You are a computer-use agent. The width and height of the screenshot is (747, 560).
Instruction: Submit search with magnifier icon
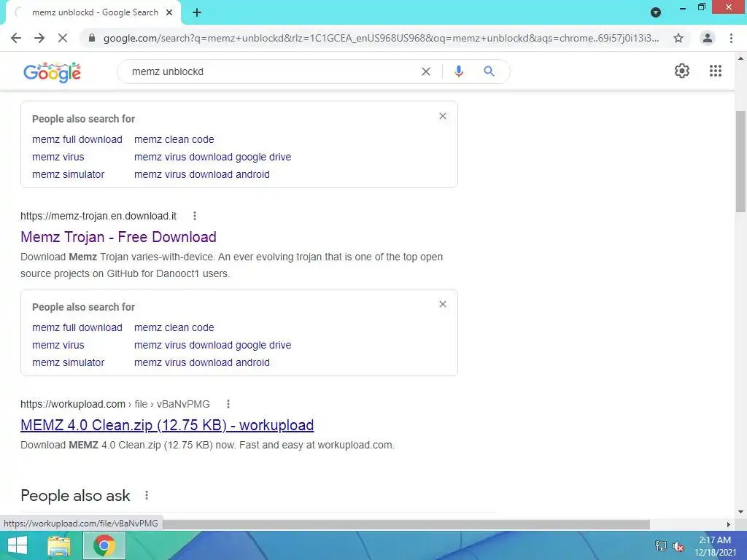click(489, 71)
